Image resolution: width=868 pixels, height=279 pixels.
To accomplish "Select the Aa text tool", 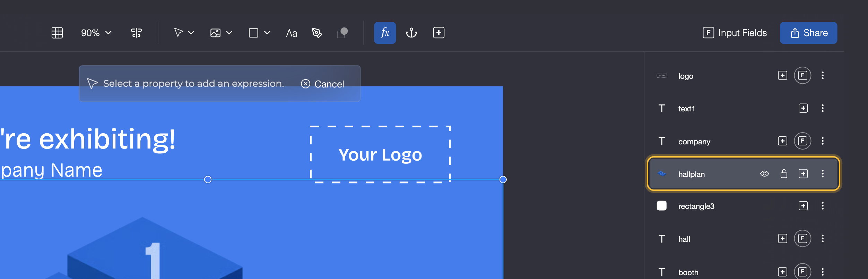I will click(292, 33).
